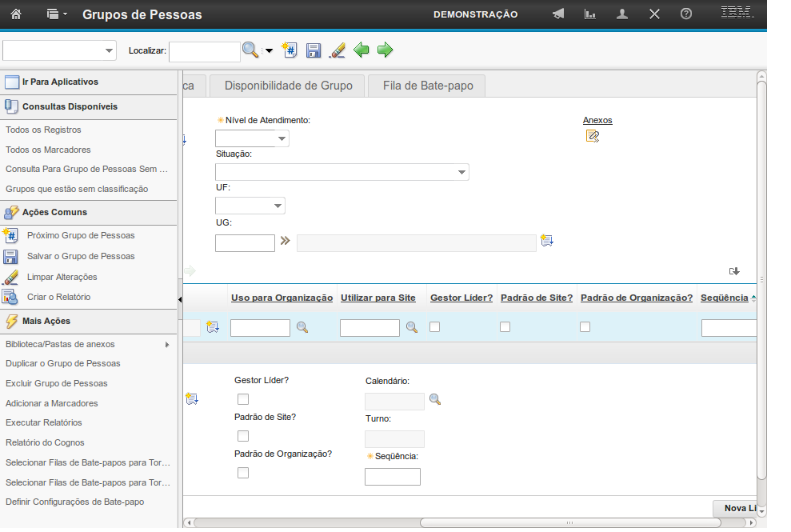The height and width of the screenshot is (532, 791).
Task: Click the Localizar search input field
Action: 204,51
